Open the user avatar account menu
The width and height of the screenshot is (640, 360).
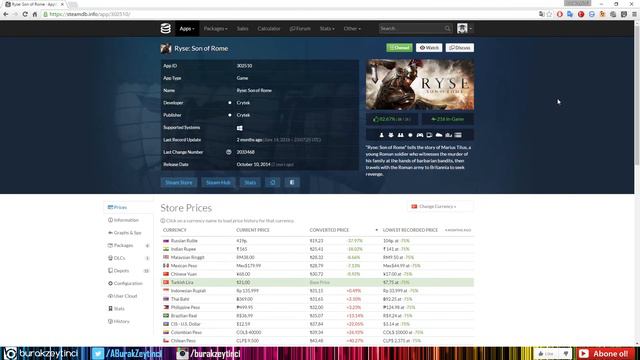[464, 28]
